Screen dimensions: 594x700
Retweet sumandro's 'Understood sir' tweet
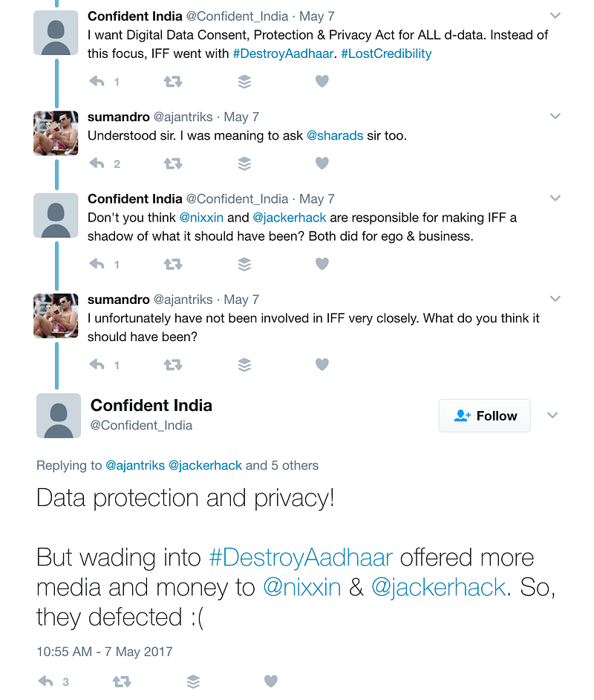pos(173,163)
